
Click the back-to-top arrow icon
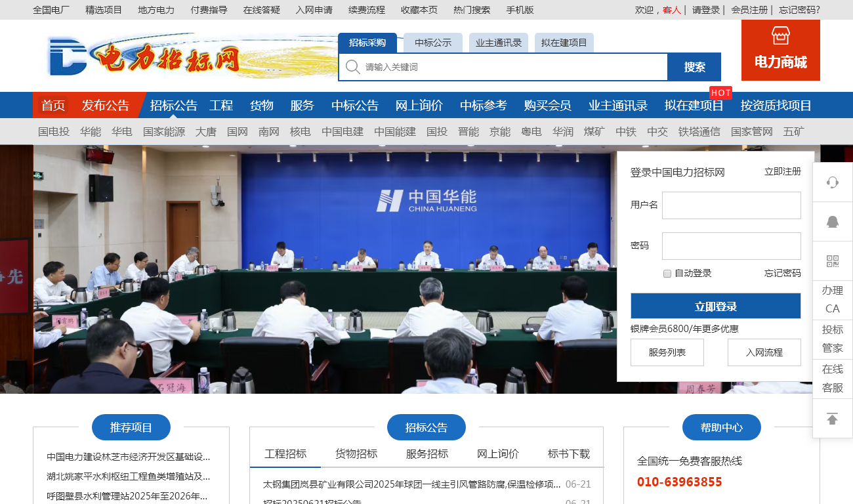coord(833,419)
